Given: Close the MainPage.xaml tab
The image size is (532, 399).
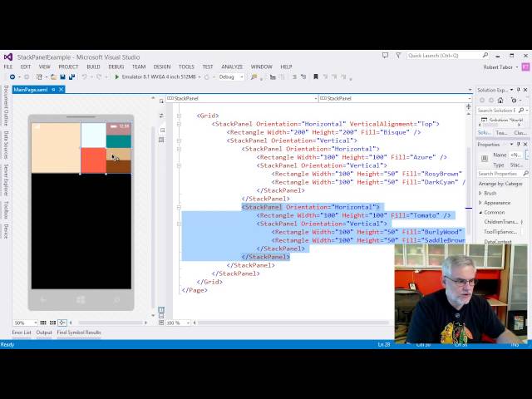Looking at the screenshot, I should pyautogui.click(x=61, y=90).
